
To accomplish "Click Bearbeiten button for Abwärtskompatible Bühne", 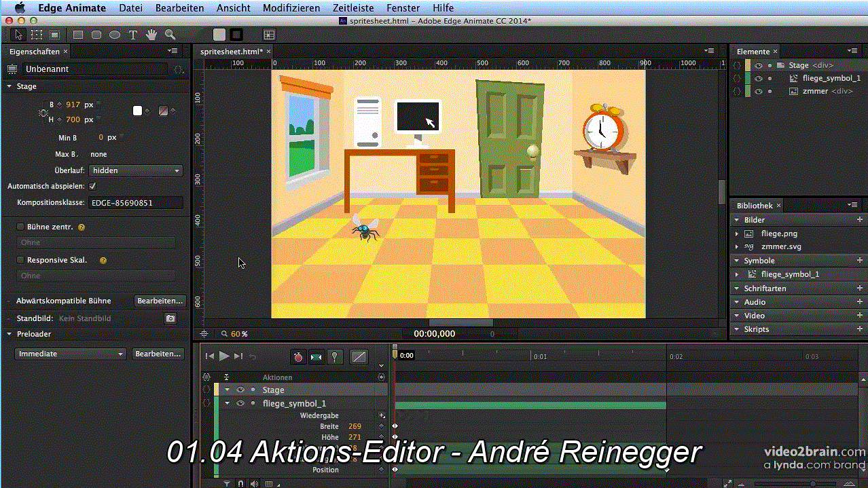I will pos(159,301).
